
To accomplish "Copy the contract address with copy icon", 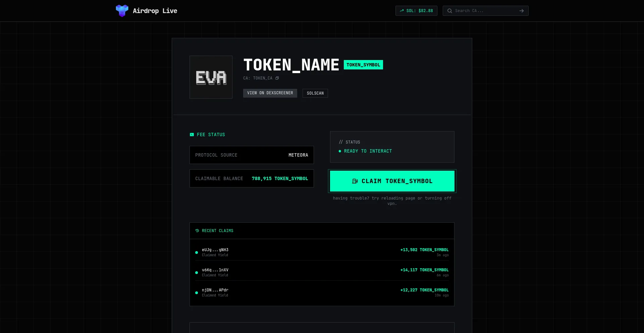I will click(x=277, y=78).
